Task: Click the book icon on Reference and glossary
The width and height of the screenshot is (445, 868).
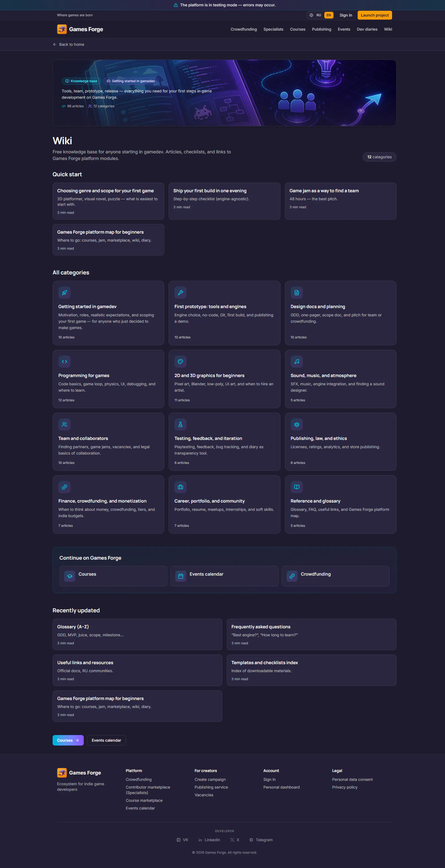Action: coord(296,487)
